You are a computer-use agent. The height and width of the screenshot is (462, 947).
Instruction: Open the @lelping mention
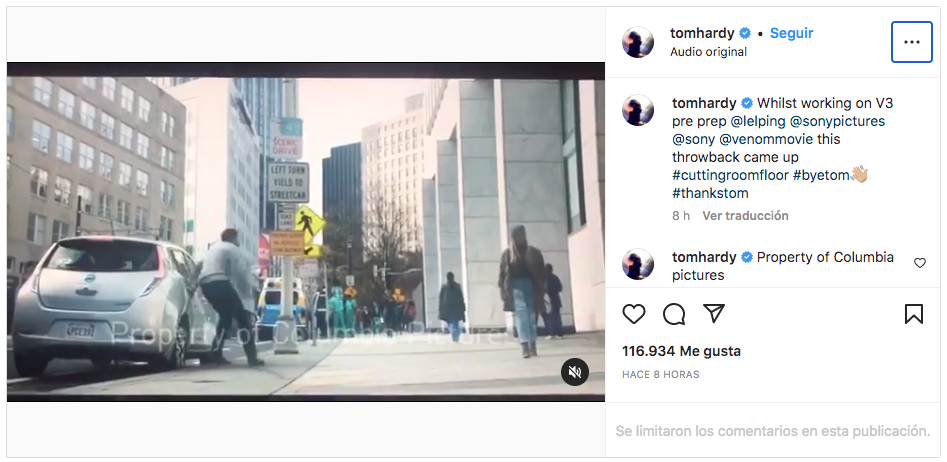click(x=757, y=121)
